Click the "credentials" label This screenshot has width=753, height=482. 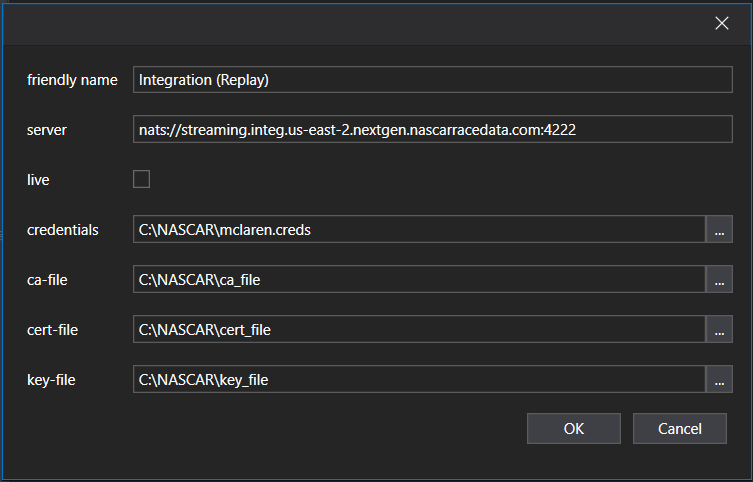(x=62, y=230)
